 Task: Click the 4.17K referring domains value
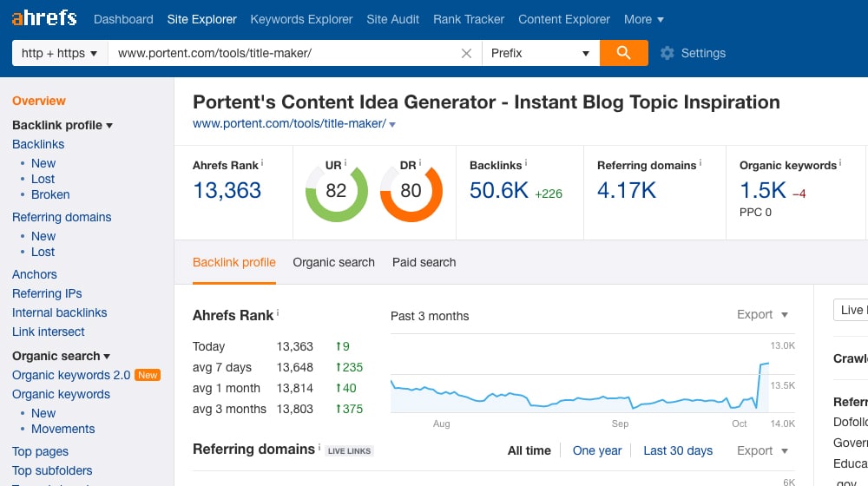click(626, 190)
